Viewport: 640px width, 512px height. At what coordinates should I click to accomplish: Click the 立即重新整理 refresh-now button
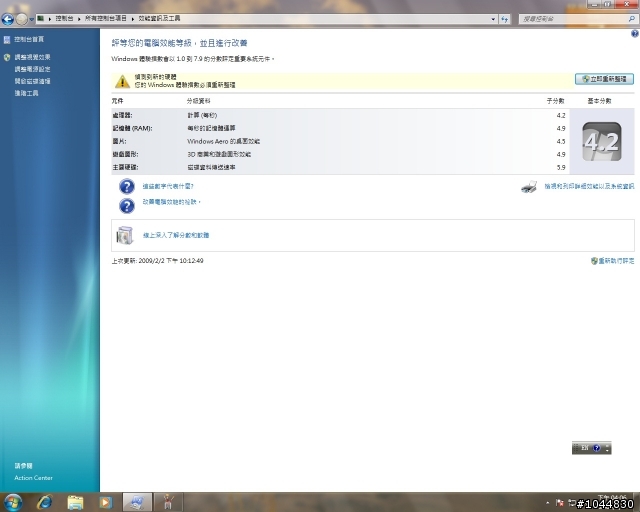[x=604, y=79]
